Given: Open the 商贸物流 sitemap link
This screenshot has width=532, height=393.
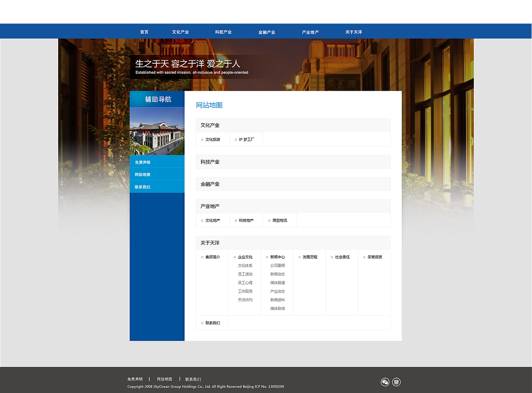Looking at the screenshot, I should pos(280,220).
